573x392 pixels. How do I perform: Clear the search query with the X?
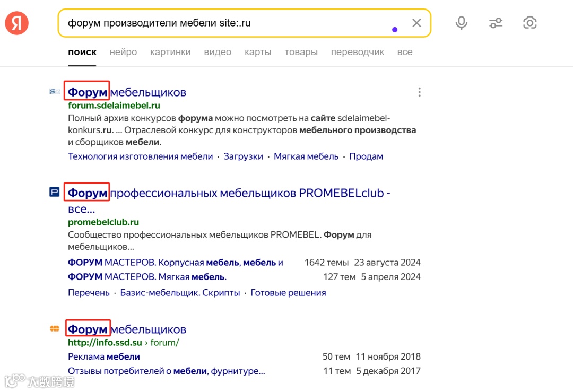(x=416, y=23)
